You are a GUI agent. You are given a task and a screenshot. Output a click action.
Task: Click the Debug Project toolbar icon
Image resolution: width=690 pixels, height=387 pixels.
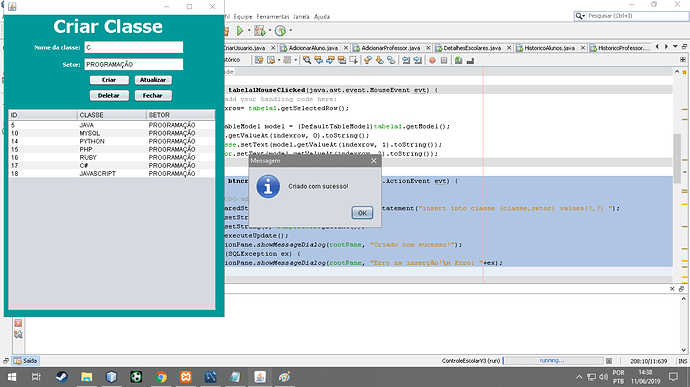259,30
